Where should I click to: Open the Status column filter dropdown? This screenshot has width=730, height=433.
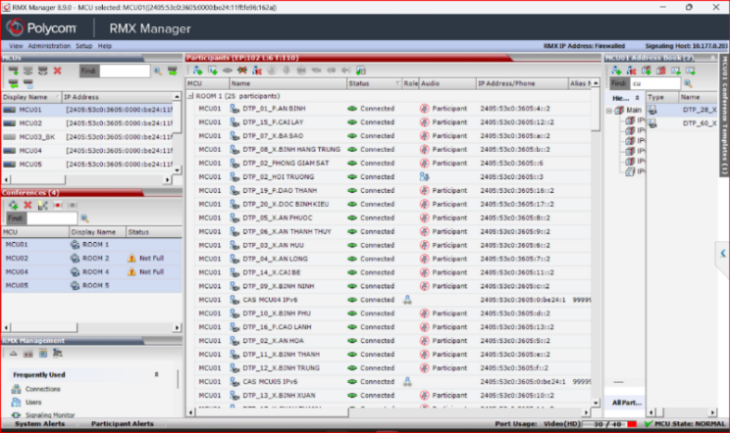pos(397,83)
